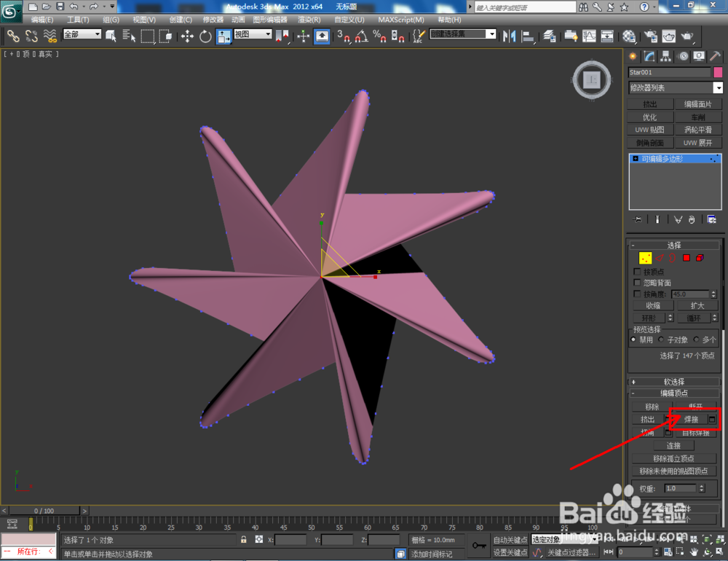Expand the 软选择 rollout

(674, 382)
